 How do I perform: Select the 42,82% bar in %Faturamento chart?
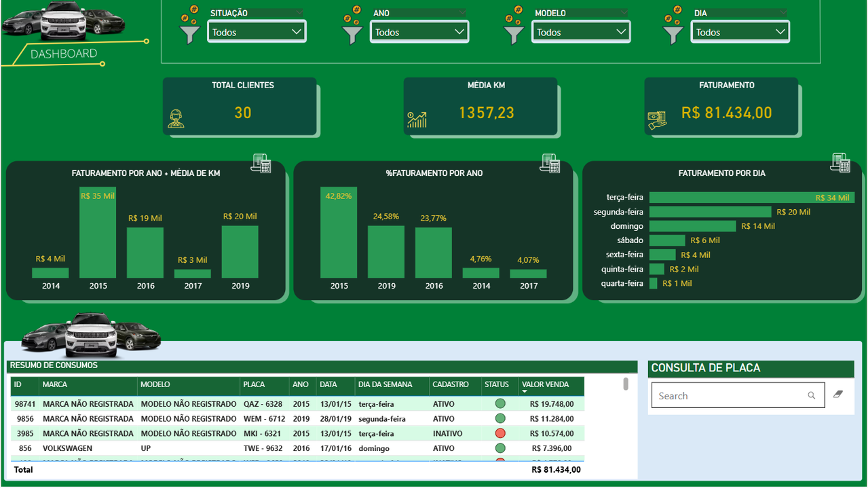(339, 232)
